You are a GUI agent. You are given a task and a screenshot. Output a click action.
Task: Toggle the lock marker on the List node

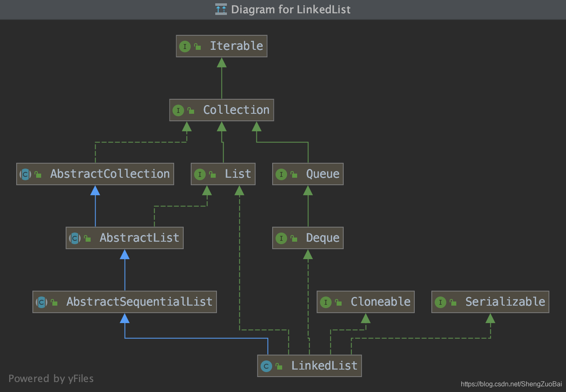point(212,174)
